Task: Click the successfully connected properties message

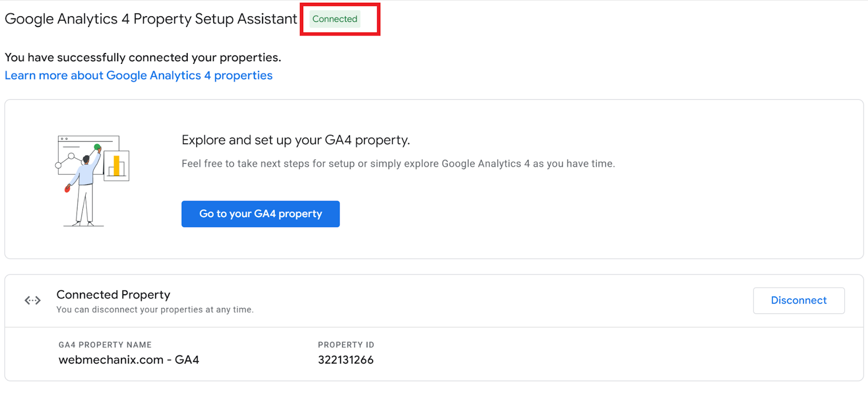Action: tap(143, 57)
